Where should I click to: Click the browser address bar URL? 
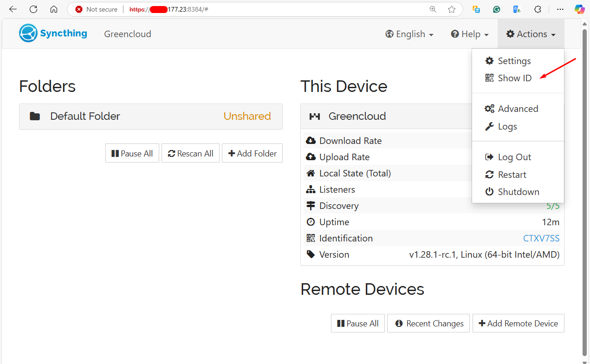pos(169,9)
